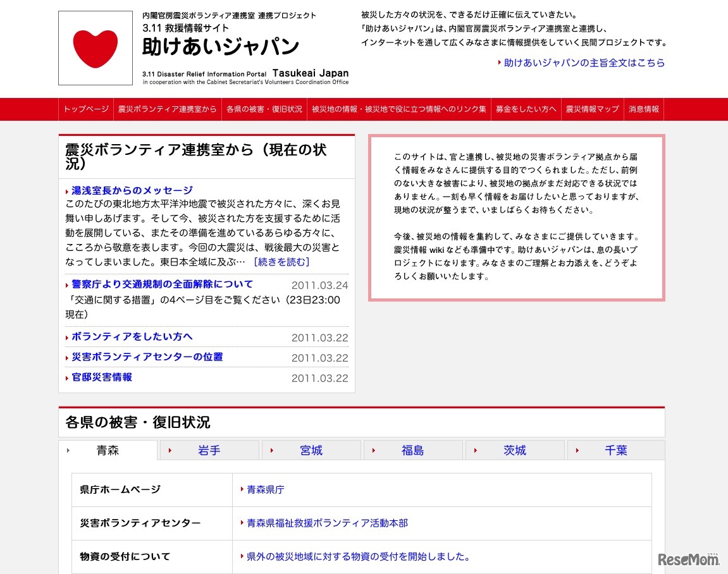Click the Tasukeai Japan English title text
This screenshot has width=728, height=574.
coord(311,73)
